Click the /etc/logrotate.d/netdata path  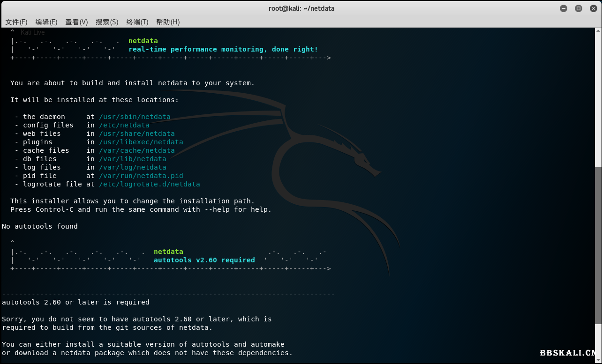click(x=150, y=184)
